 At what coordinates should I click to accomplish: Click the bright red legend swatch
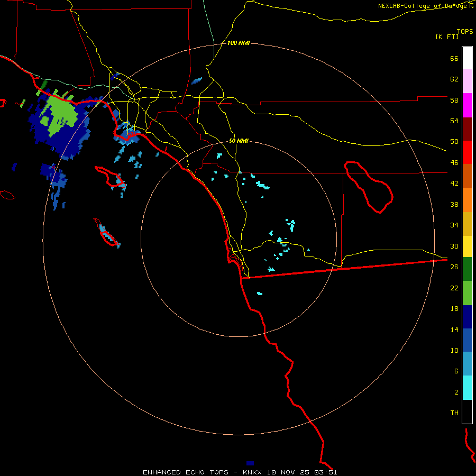tap(467, 152)
